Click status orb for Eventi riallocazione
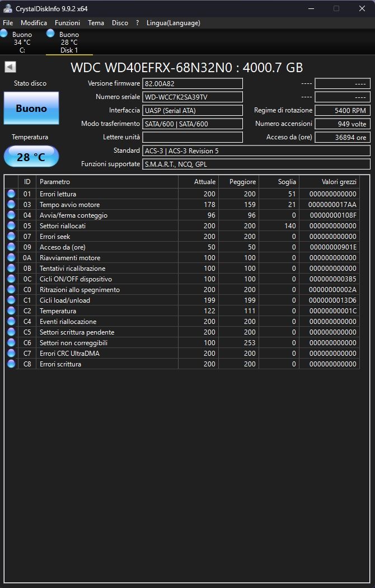The height and width of the screenshot is (588, 375). coord(11,321)
